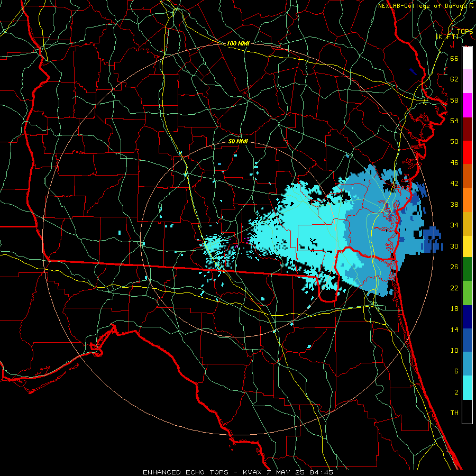Click the '34' legend value
Screen dimensions: 476x476
click(x=454, y=225)
